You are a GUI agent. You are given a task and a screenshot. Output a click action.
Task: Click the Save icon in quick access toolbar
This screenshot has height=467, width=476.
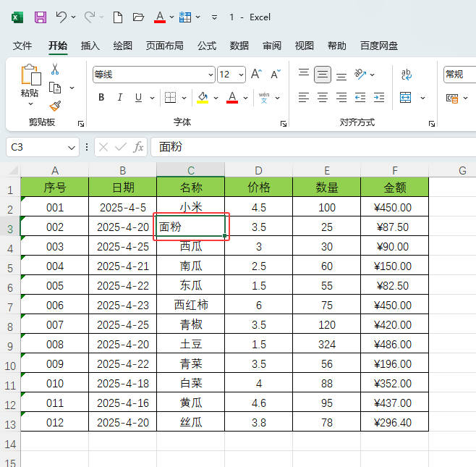(41, 17)
